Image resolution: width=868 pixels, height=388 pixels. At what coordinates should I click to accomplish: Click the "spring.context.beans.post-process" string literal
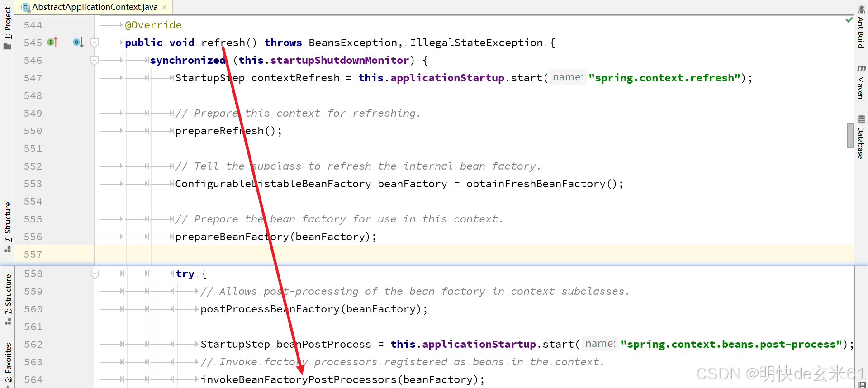pyautogui.click(x=731, y=344)
